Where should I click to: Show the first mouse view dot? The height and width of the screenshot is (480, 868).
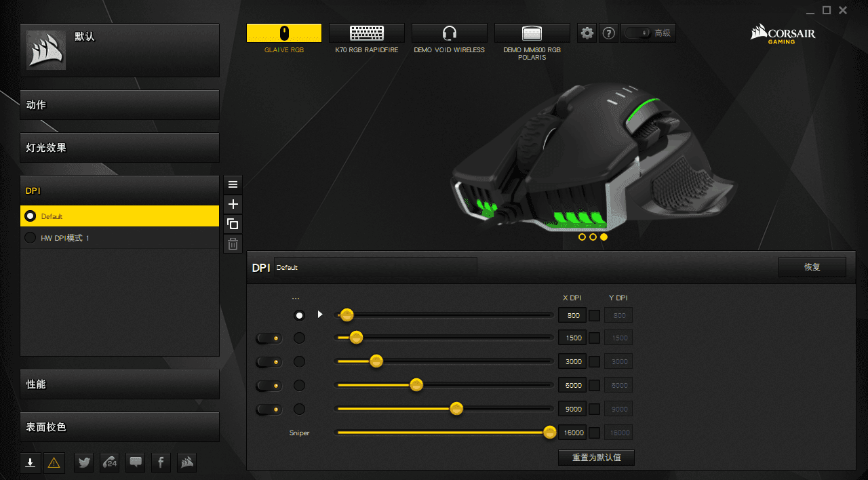582,237
